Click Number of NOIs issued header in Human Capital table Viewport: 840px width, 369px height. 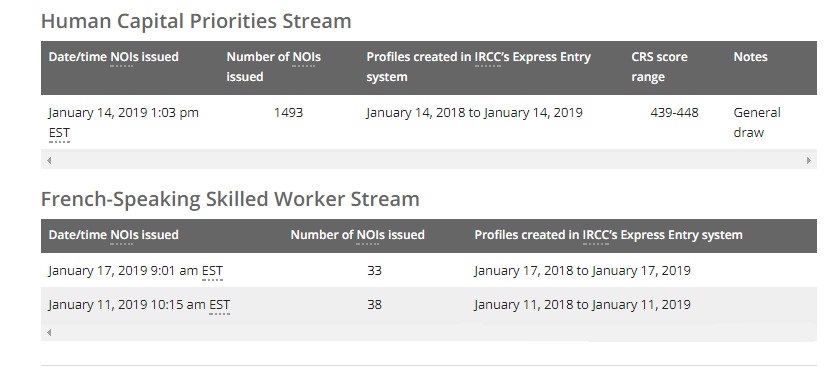273,67
